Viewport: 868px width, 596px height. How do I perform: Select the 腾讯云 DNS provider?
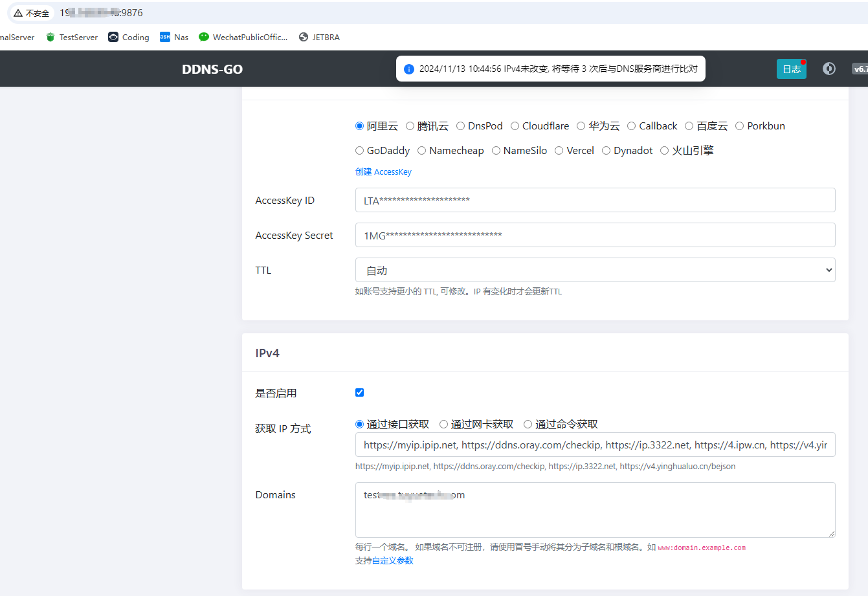point(410,126)
